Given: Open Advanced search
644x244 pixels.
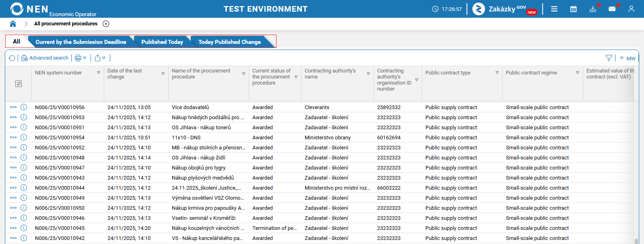Looking at the screenshot, I should click(45, 58).
